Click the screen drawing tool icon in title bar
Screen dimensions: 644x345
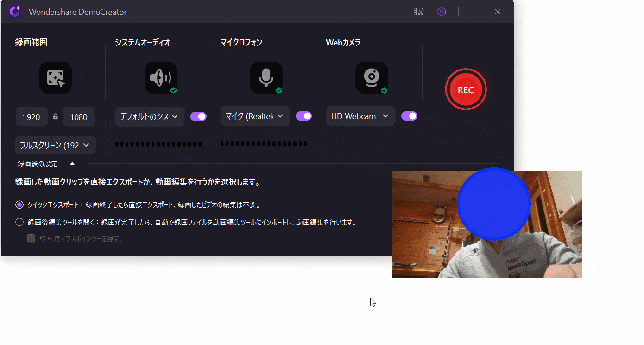point(418,12)
